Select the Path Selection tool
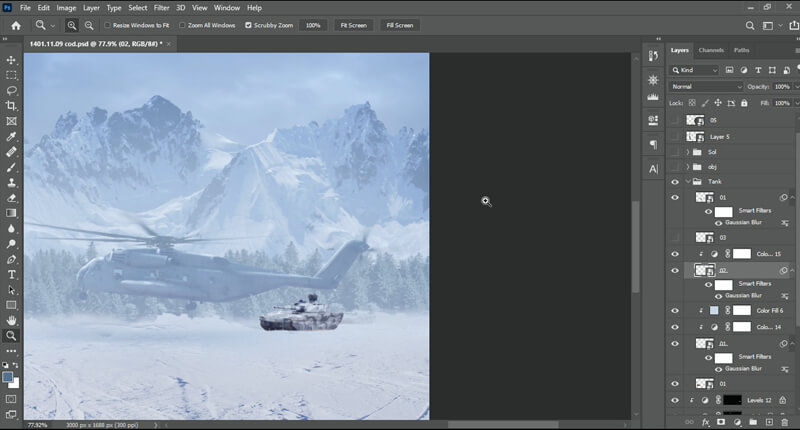800x430 pixels. pos(11,290)
